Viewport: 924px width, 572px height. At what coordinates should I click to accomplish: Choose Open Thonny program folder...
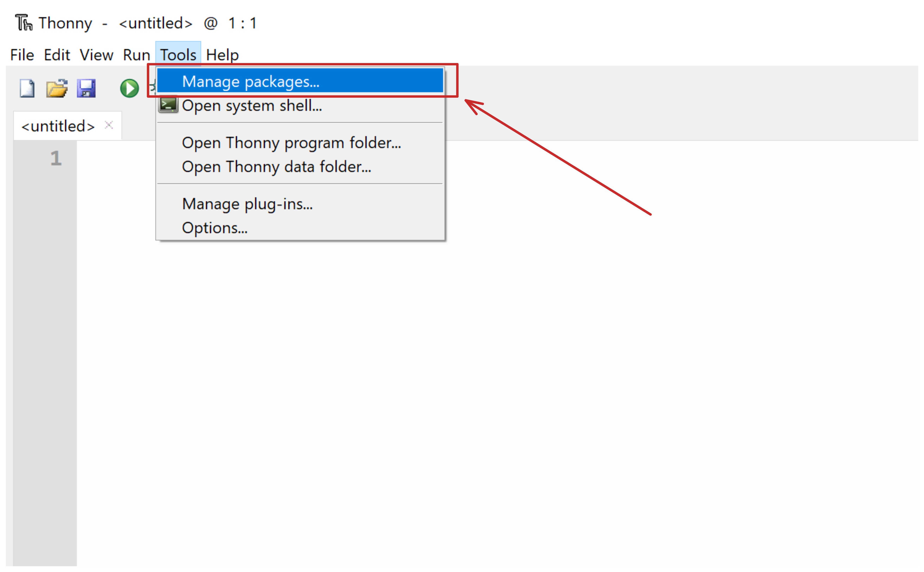coord(300,143)
